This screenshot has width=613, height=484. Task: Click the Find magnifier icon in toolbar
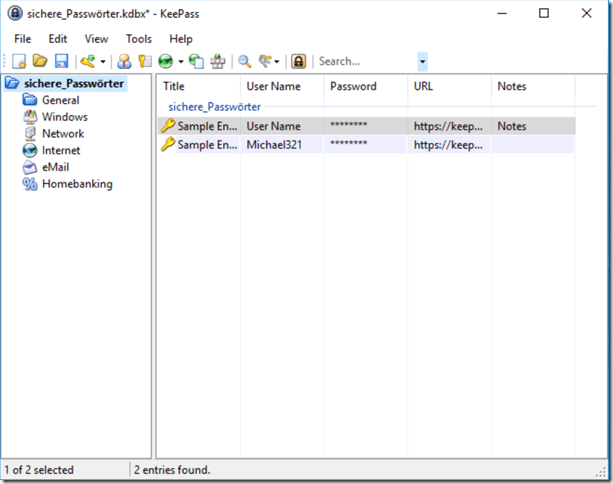point(244,61)
